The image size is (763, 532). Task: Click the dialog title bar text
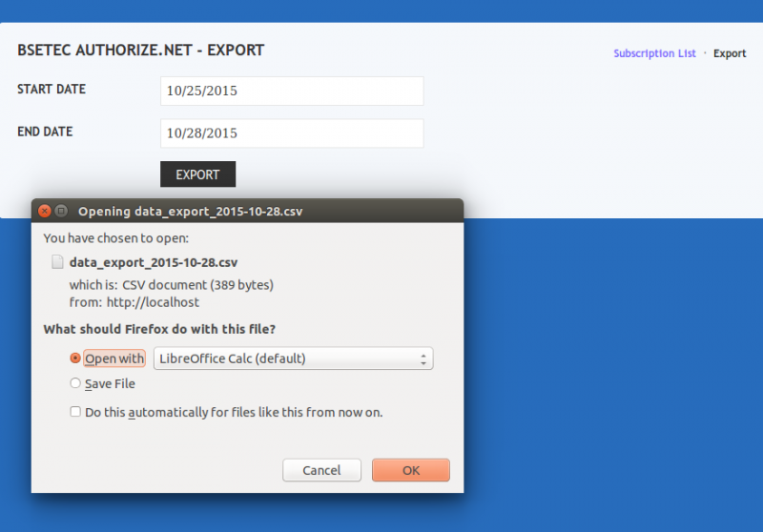point(190,211)
